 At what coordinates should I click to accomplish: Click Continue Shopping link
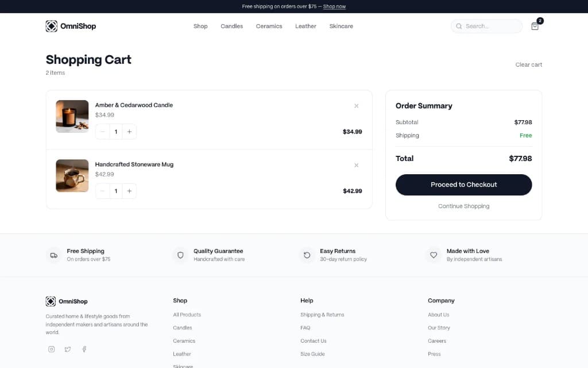point(463,206)
